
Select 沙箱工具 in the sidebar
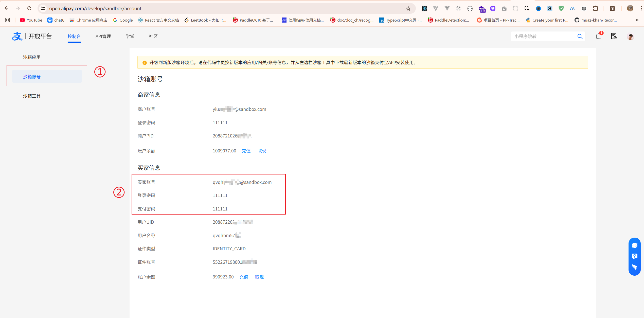click(x=32, y=96)
